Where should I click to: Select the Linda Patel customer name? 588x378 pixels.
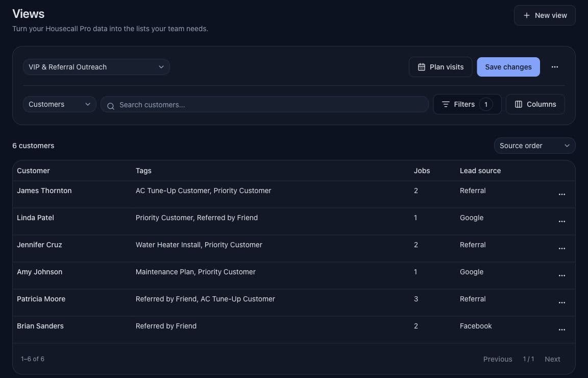point(35,218)
